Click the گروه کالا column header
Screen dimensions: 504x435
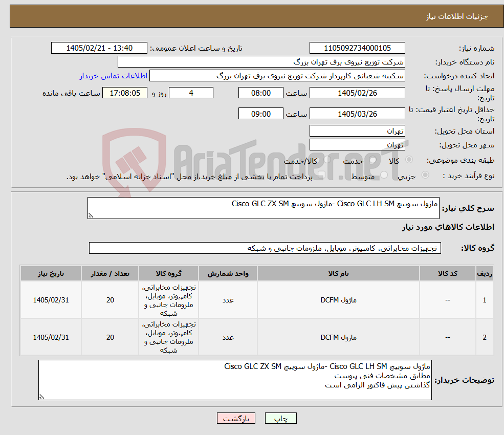pyautogui.click(x=168, y=273)
